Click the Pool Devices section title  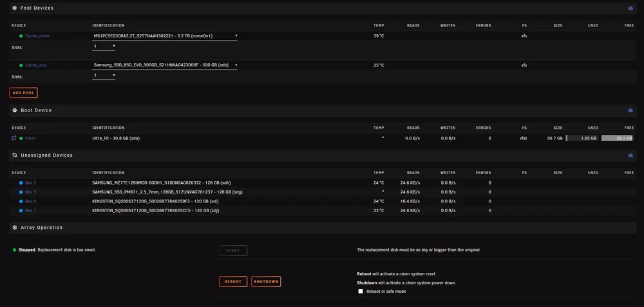click(x=37, y=8)
